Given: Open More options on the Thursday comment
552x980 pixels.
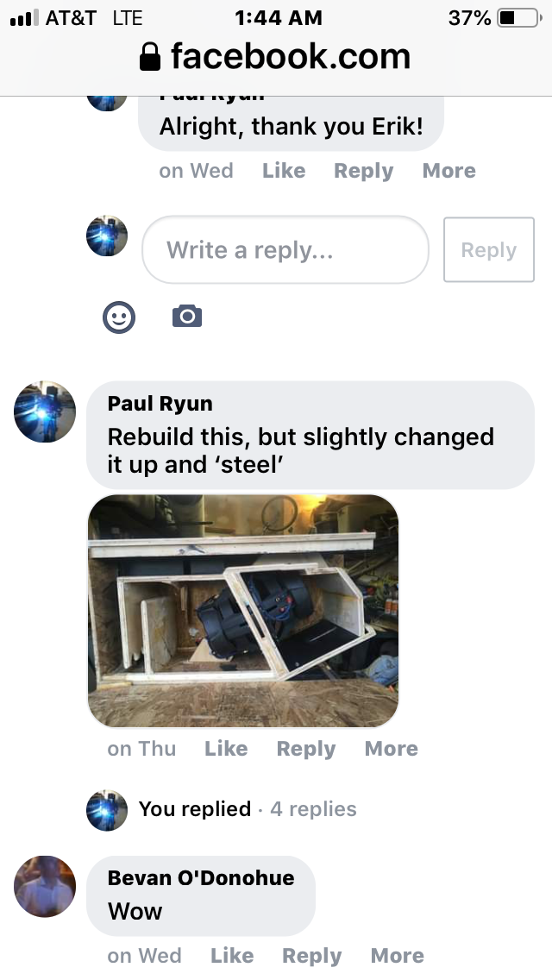Looking at the screenshot, I should coord(392,748).
